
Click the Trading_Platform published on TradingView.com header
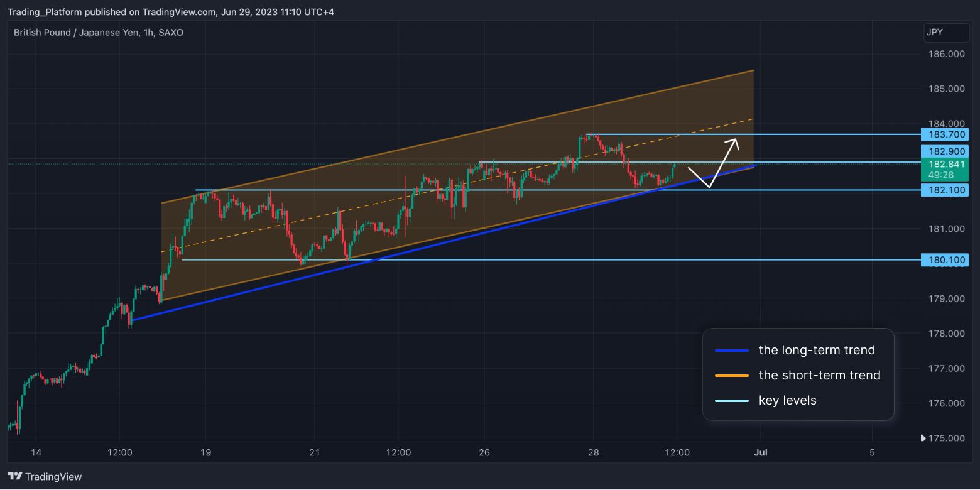tap(171, 12)
